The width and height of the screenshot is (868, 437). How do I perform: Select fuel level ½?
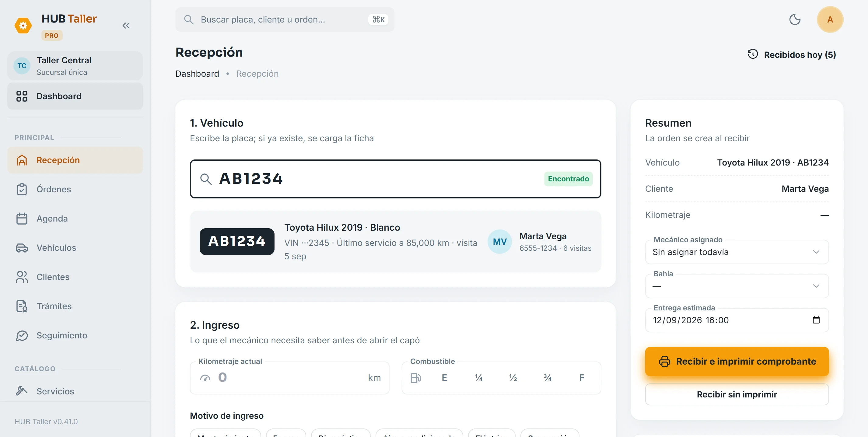coord(513,378)
